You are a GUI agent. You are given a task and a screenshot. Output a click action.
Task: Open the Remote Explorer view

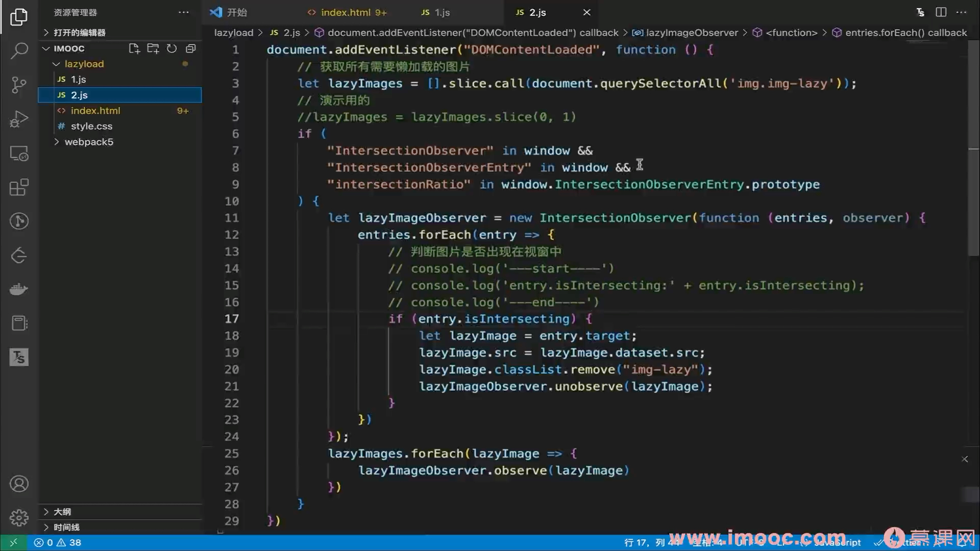point(19,153)
